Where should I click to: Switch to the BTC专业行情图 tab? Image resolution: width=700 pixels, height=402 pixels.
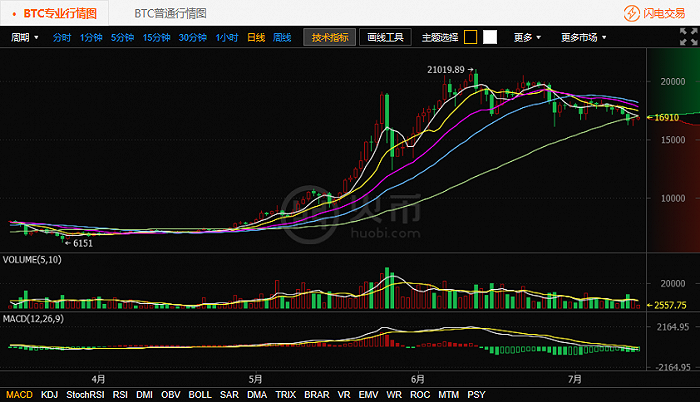54,13
